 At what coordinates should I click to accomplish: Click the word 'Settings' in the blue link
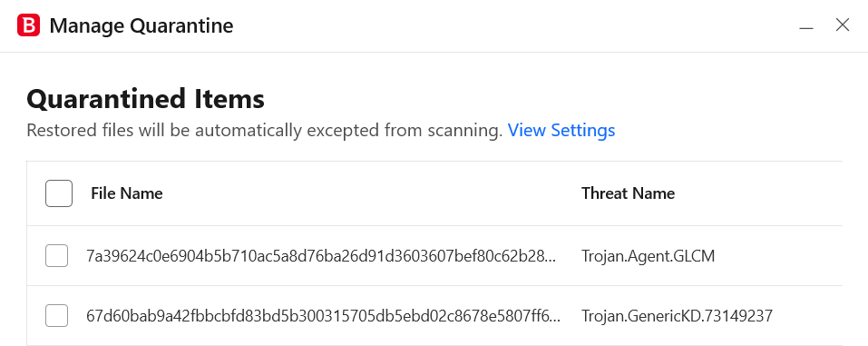coord(583,130)
